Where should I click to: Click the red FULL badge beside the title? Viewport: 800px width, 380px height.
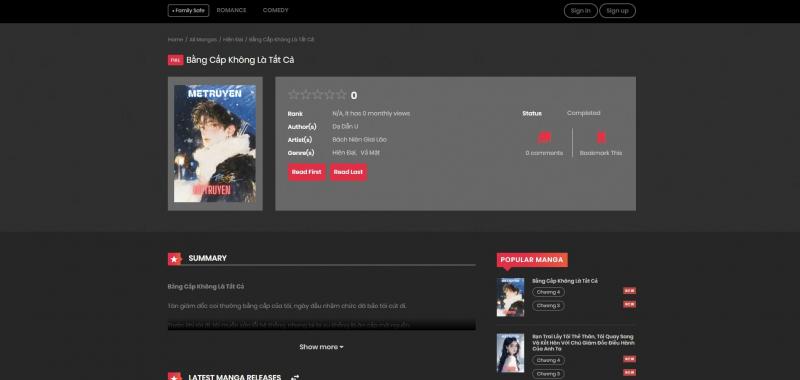click(175, 60)
